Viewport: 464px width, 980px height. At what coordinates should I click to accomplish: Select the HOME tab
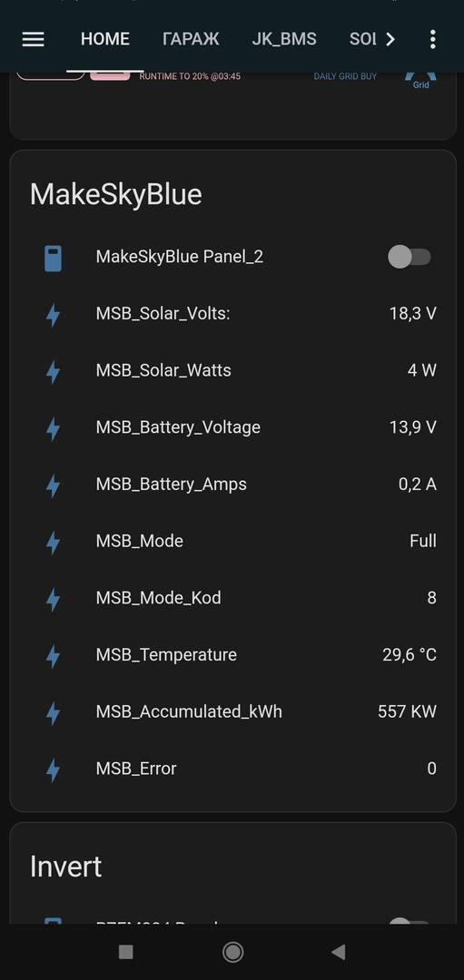105,39
